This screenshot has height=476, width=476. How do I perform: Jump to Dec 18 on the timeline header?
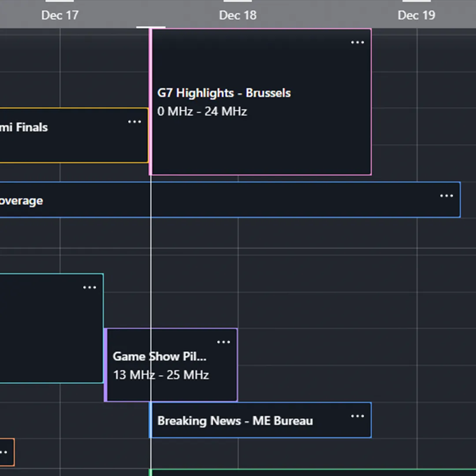click(238, 15)
